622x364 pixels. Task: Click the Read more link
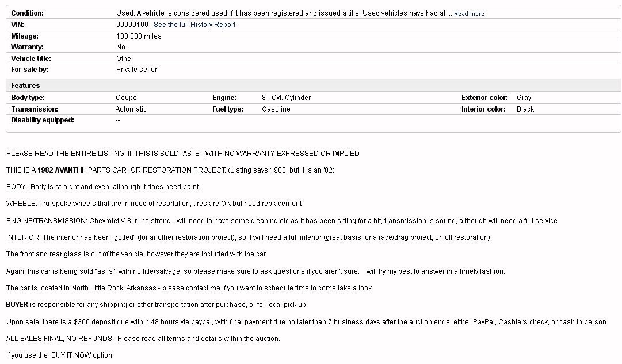click(469, 14)
